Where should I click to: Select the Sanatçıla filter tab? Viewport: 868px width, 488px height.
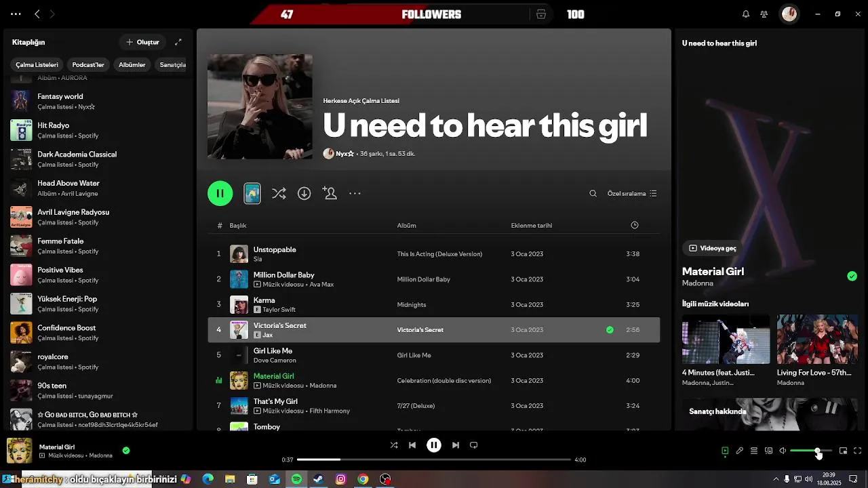coord(172,64)
